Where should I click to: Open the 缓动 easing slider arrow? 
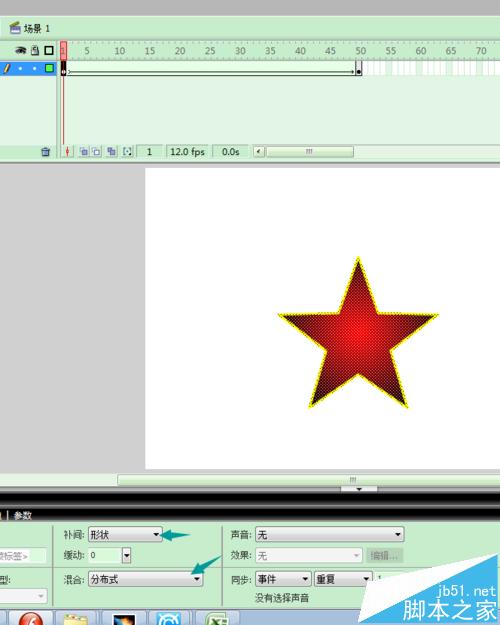(x=126, y=555)
